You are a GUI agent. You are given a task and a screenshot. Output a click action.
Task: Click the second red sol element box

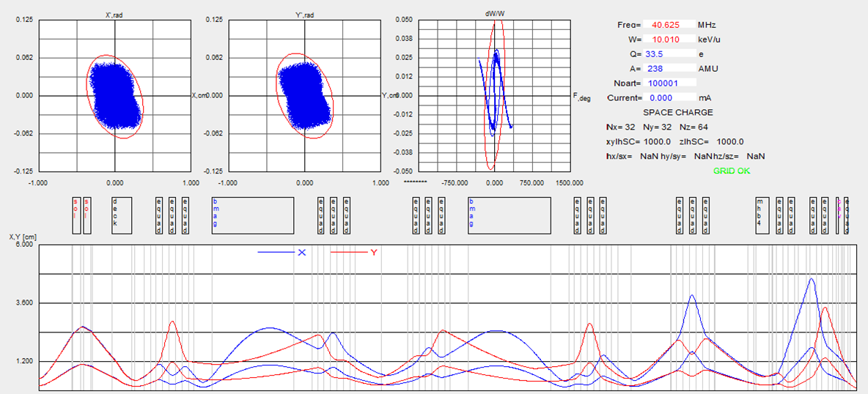tap(87, 215)
